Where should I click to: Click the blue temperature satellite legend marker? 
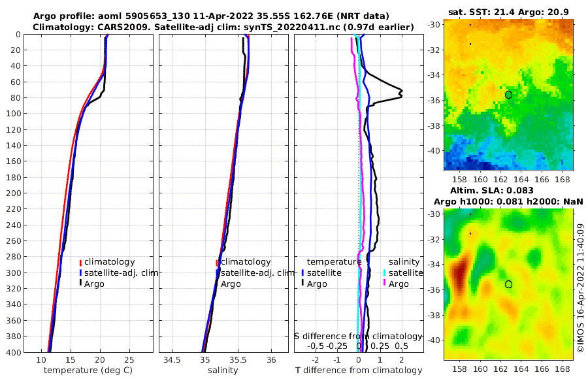click(302, 272)
